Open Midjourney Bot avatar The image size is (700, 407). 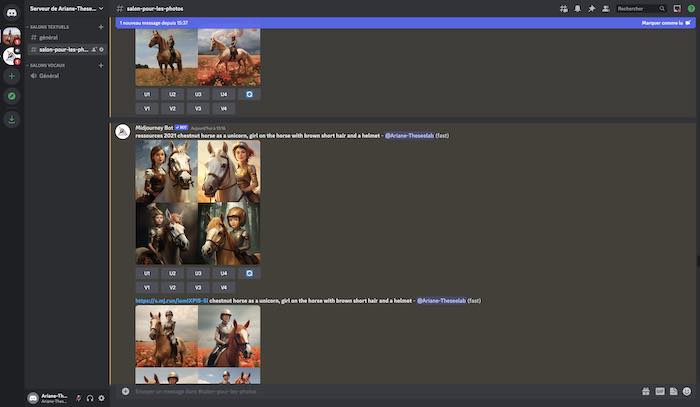123,132
